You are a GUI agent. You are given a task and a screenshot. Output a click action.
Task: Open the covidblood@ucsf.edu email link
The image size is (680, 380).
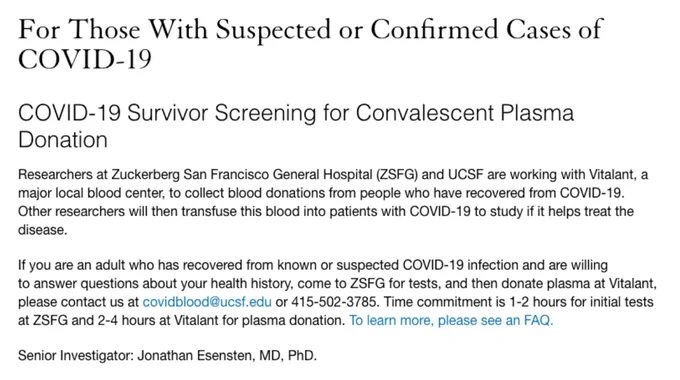coord(207,302)
